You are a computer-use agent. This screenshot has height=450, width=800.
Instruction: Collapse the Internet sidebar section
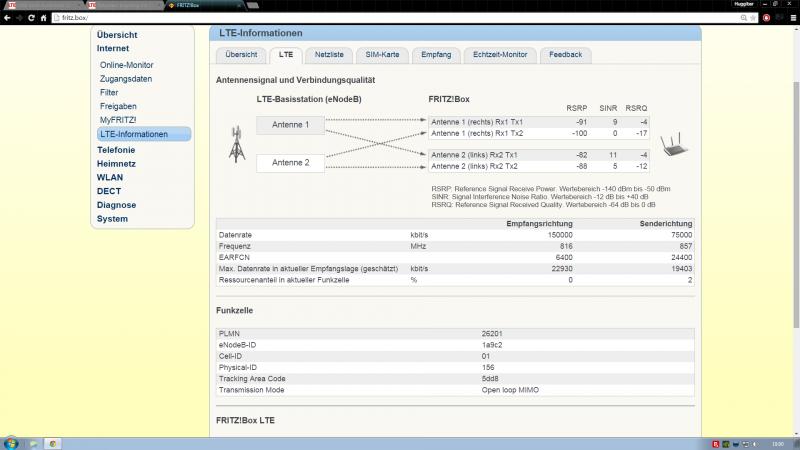coord(113,48)
